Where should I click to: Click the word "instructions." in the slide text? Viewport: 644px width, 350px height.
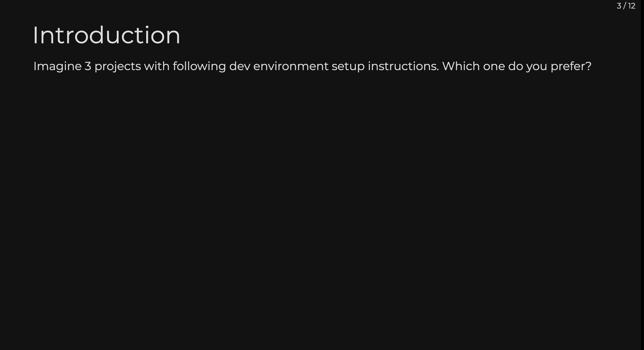pyautogui.click(x=403, y=66)
